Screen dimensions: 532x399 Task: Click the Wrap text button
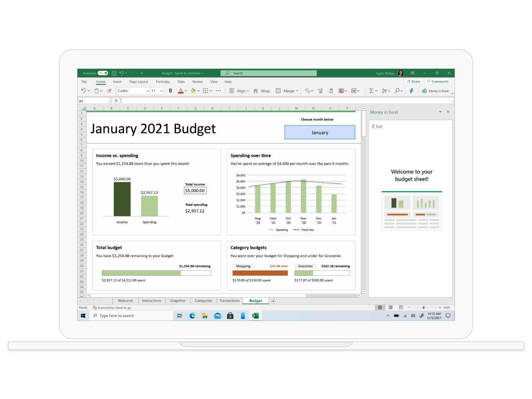(x=261, y=91)
